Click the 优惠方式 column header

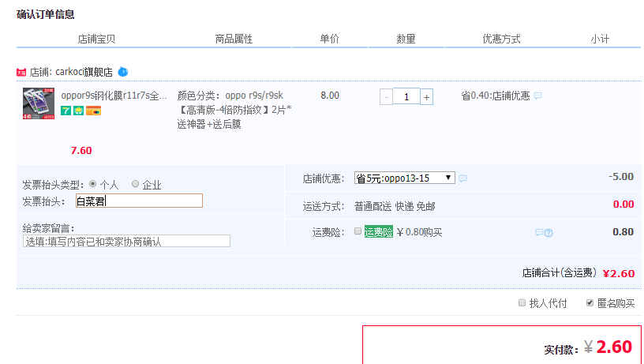point(501,39)
